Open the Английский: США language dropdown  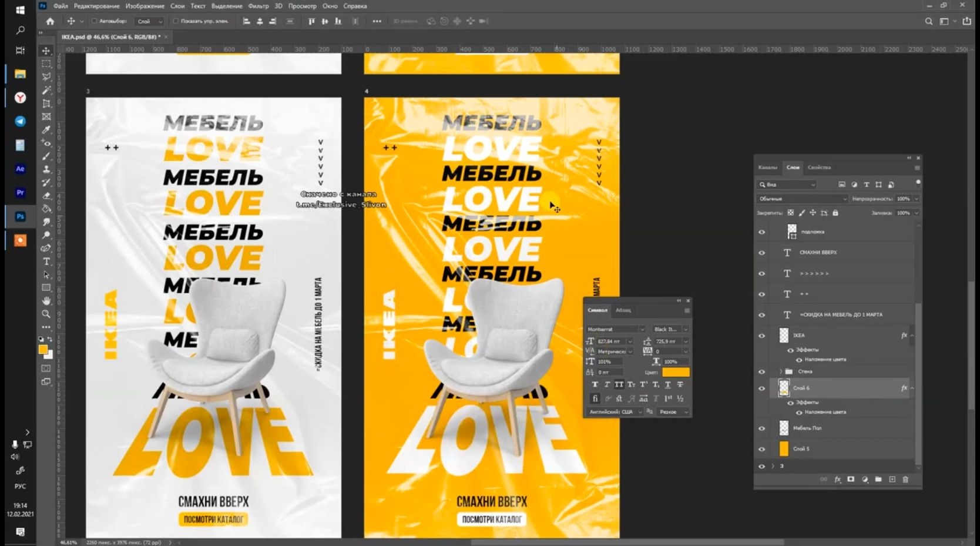coord(615,412)
